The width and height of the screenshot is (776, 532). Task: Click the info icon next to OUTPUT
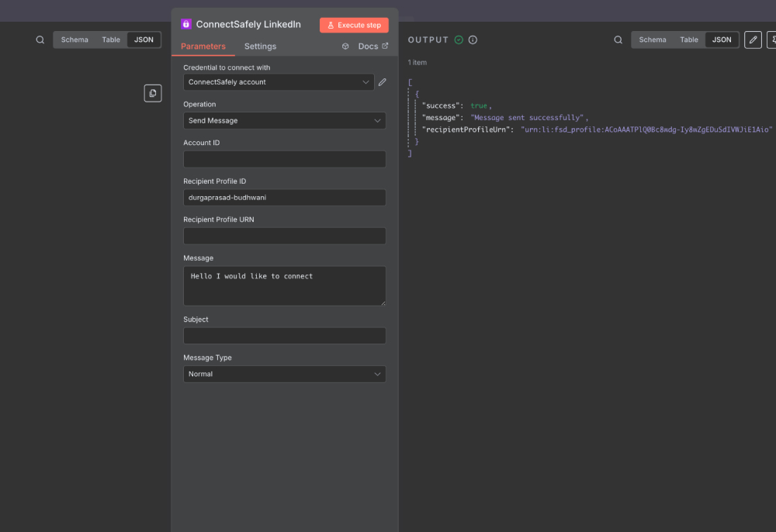(473, 40)
